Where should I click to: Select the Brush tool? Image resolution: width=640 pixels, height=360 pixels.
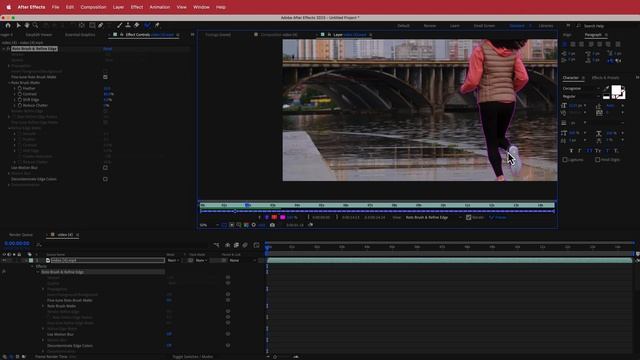120,25
